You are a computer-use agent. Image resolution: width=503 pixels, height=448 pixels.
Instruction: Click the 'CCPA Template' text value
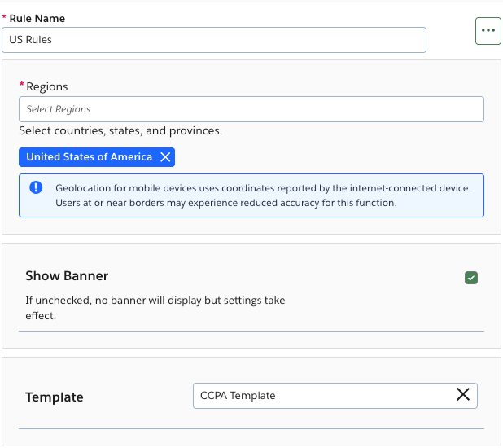(x=238, y=395)
